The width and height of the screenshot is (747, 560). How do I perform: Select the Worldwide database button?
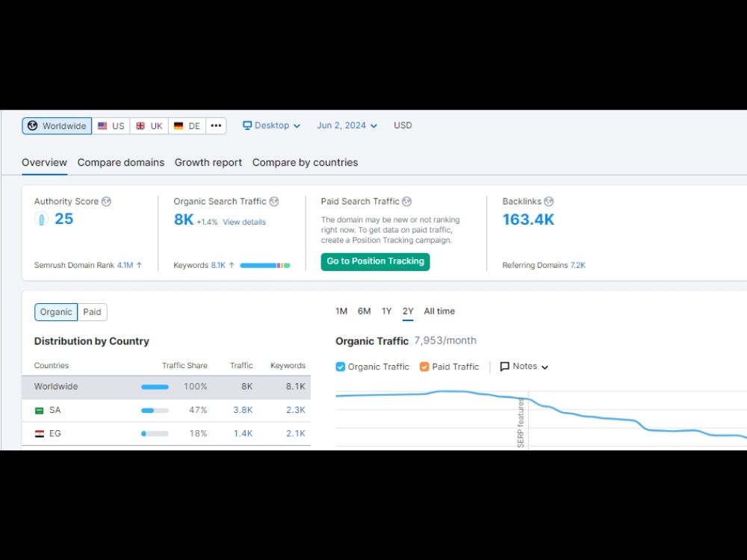(x=57, y=125)
